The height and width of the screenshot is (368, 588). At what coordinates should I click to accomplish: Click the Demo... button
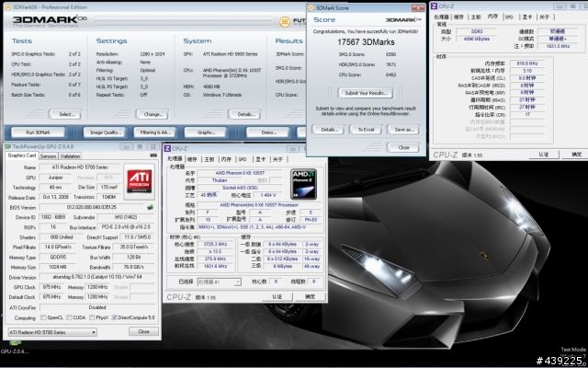267,132
